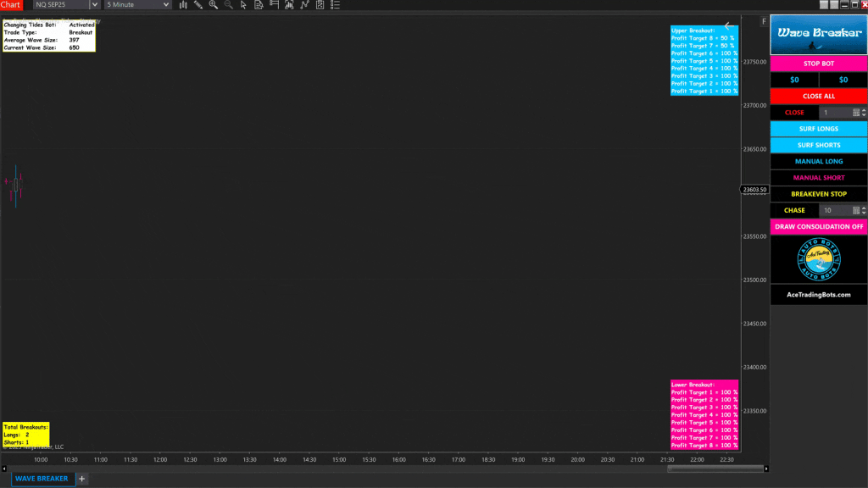Image resolution: width=868 pixels, height=488 pixels.
Task: Select the cursor pointer tool icon
Action: [243, 4]
